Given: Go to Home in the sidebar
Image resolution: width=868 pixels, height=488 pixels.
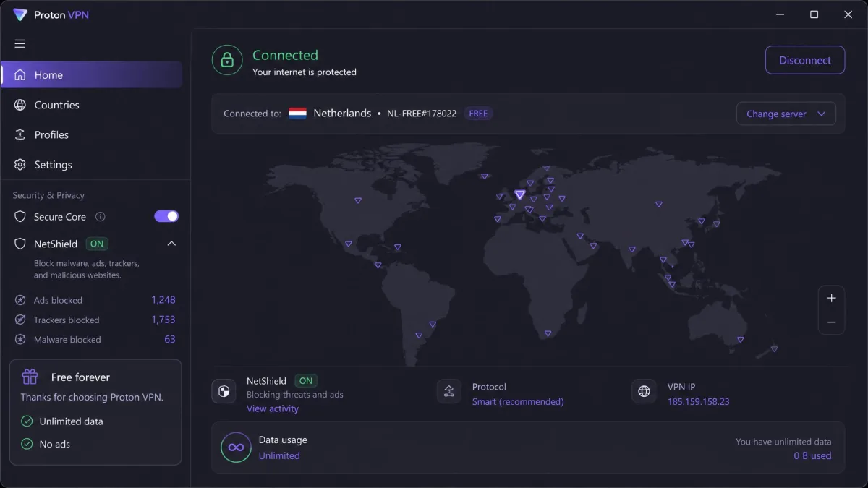Looking at the screenshot, I should coord(91,75).
